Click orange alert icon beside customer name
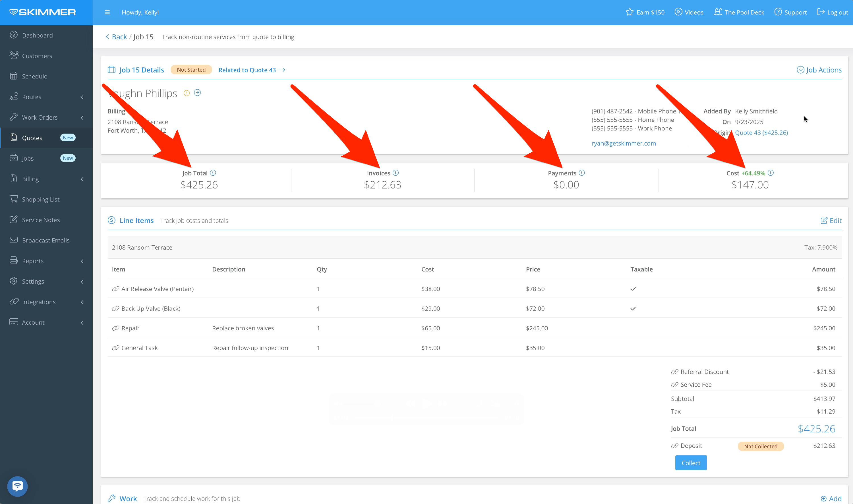This screenshot has height=504, width=853. tap(187, 93)
